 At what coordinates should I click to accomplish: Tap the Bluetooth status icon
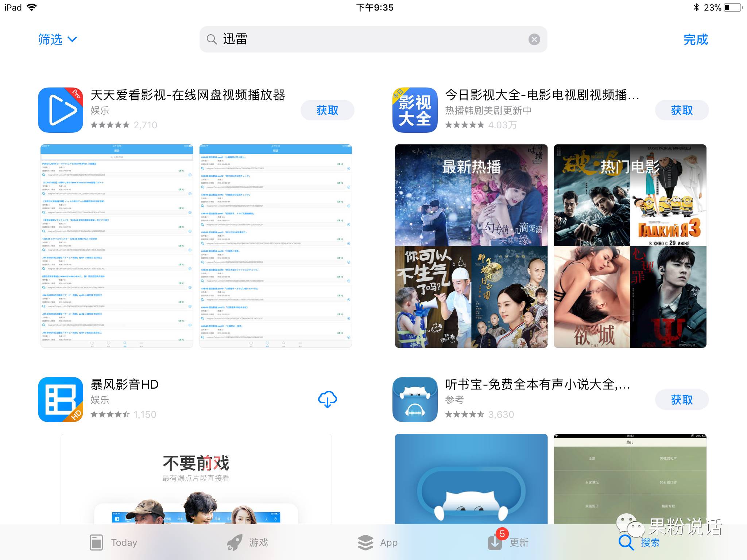pos(696,7)
